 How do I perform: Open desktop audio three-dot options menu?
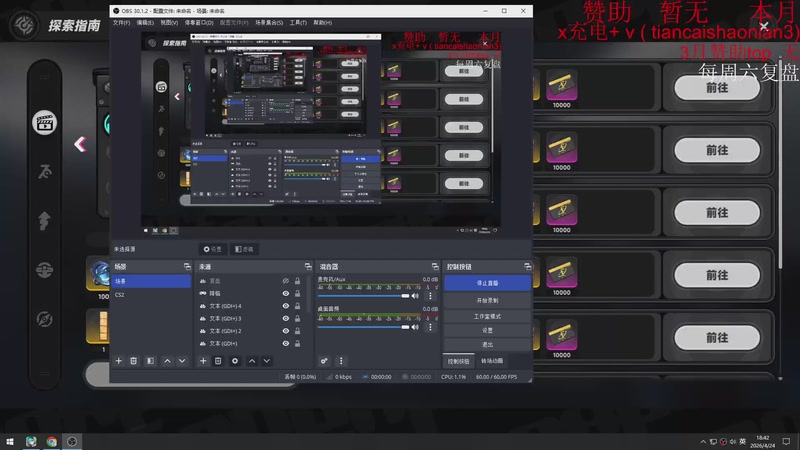[x=430, y=327]
